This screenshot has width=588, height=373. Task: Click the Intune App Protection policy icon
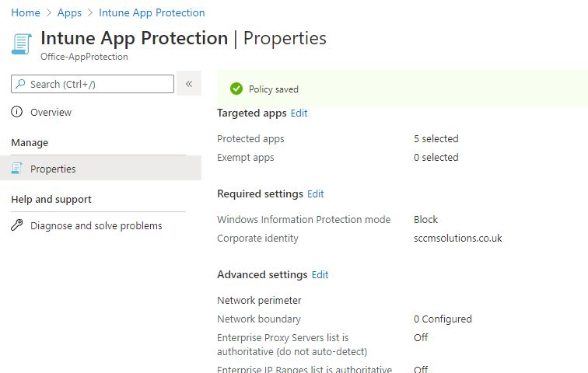[x=21, y=43]
